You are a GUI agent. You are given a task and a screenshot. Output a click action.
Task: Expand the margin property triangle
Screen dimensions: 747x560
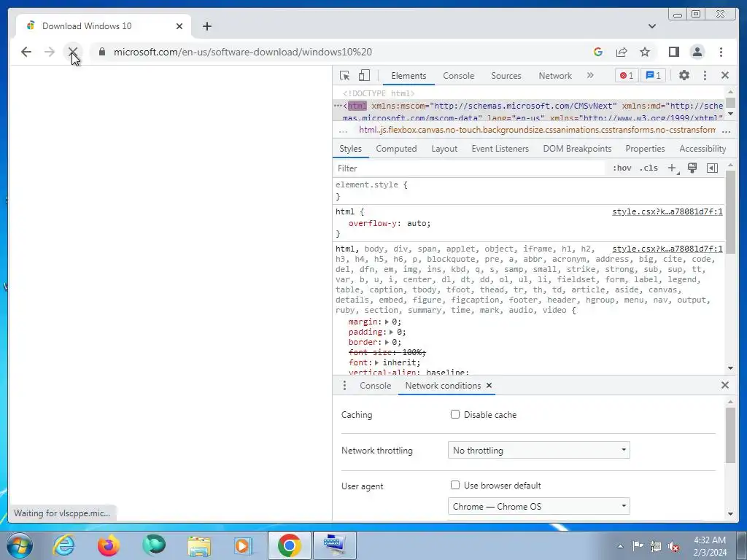(x=387, y=322)
